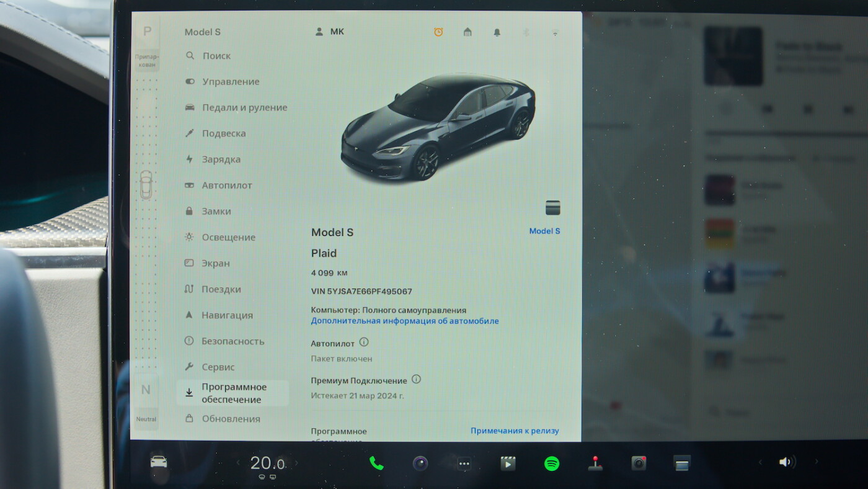Viewport: 868px width, 489px height.
Task: Open Дополнительная информация об автомобиле link
Action: pyautogui.click(x=405, y=321)
